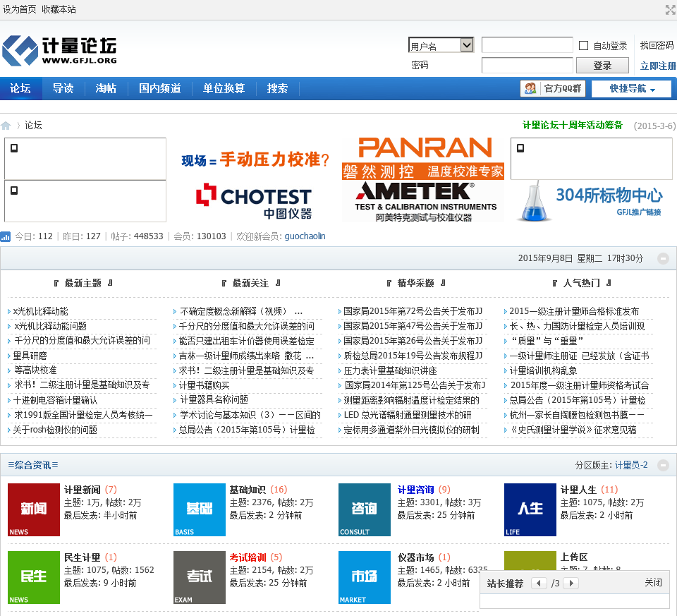Toggle fullscreen icon at top right corner
Screen dimensions: 677x616
671,9
